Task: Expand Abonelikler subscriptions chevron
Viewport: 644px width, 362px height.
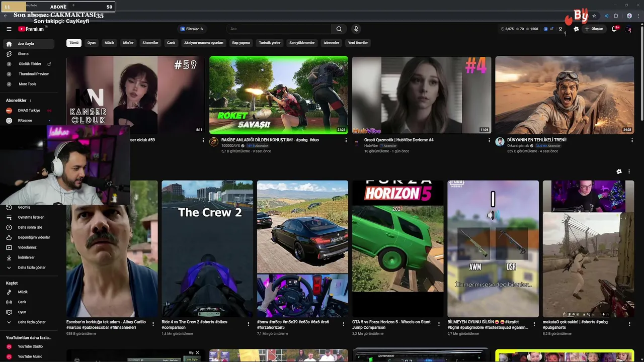Action: (x=30, y=101)
